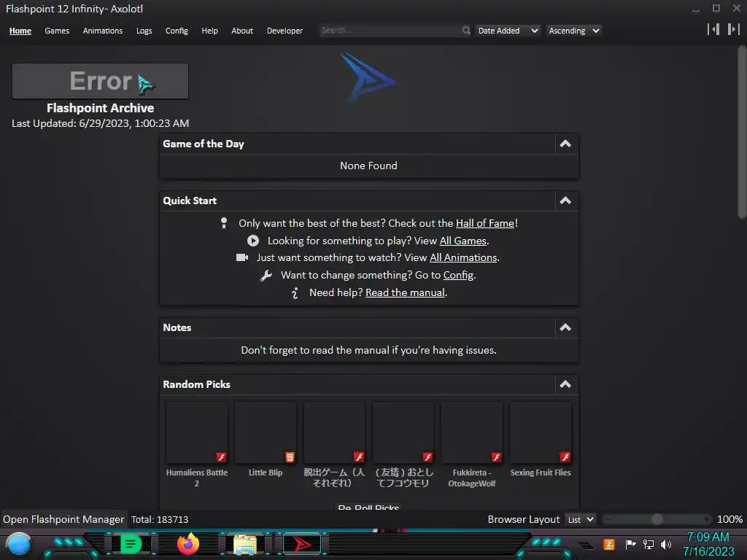Click Flash badge on Sexing Fruit Flies

[x=565, y=457]
